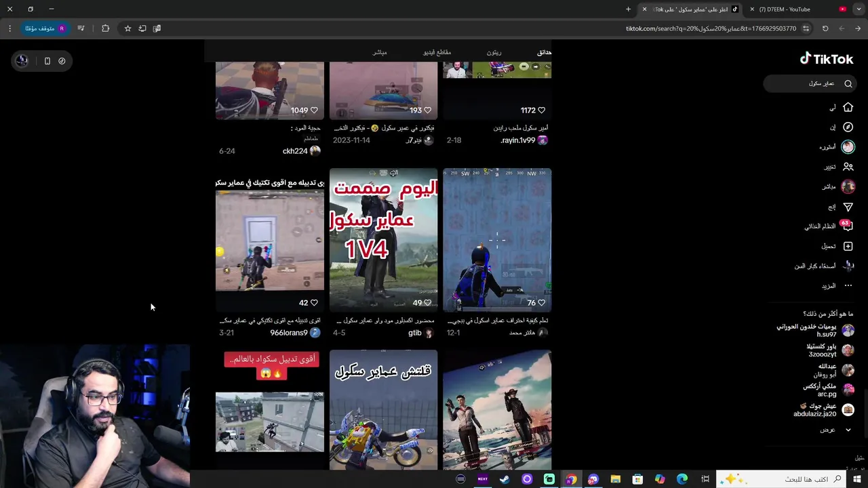Image resolution: width=868 pixels, height=488 pixels.
Task: Switch to the مباشر (LIVE) results tab
Action: pos(380,52)
